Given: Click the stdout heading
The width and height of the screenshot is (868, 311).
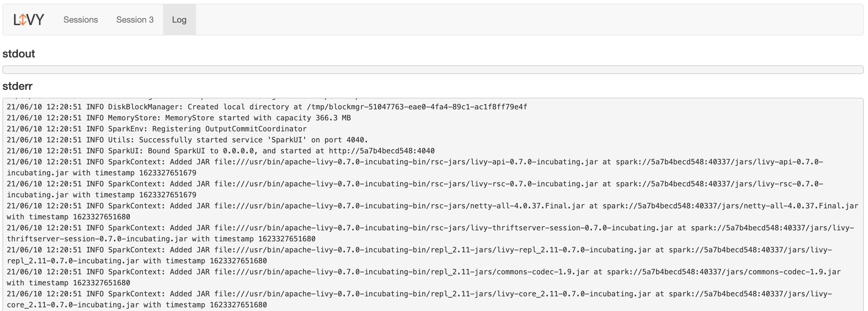Looking at the screenshot, I should 19,53.
